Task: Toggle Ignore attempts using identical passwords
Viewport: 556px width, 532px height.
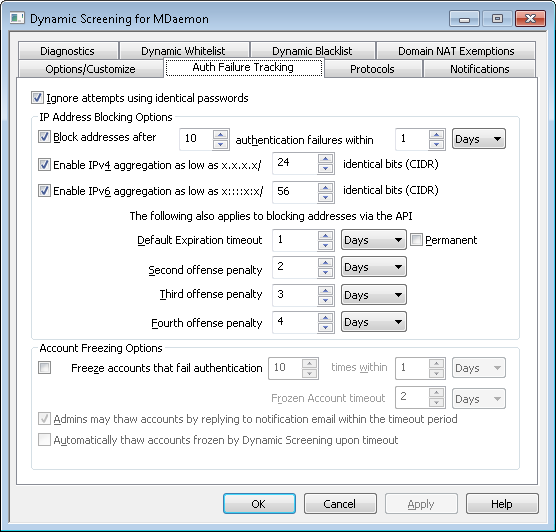Action: (x=37, y=98)
